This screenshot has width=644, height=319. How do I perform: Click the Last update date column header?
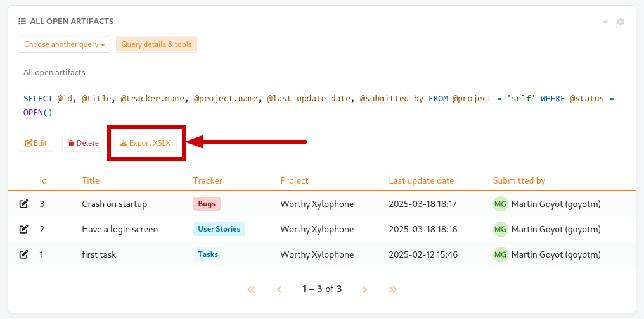(x=421, y=180)
